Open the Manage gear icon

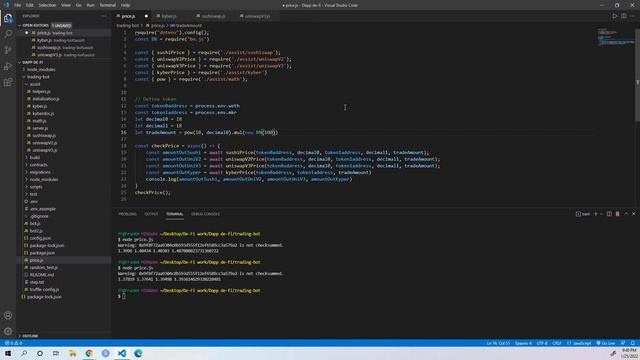coord(8,331)
